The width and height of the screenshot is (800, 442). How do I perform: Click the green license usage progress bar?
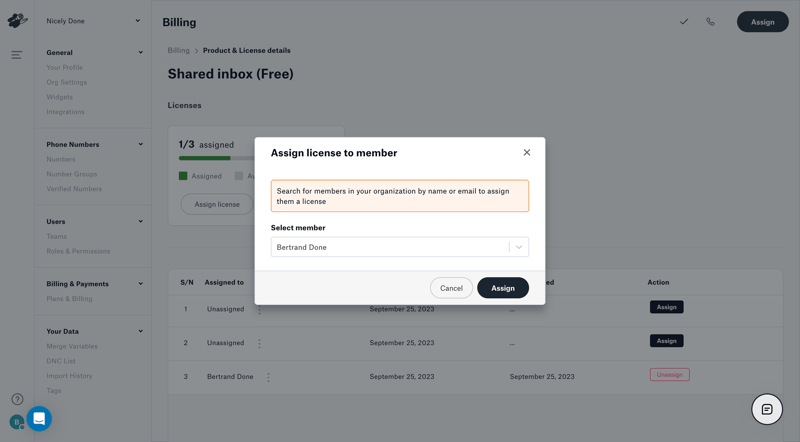point(204,158)
